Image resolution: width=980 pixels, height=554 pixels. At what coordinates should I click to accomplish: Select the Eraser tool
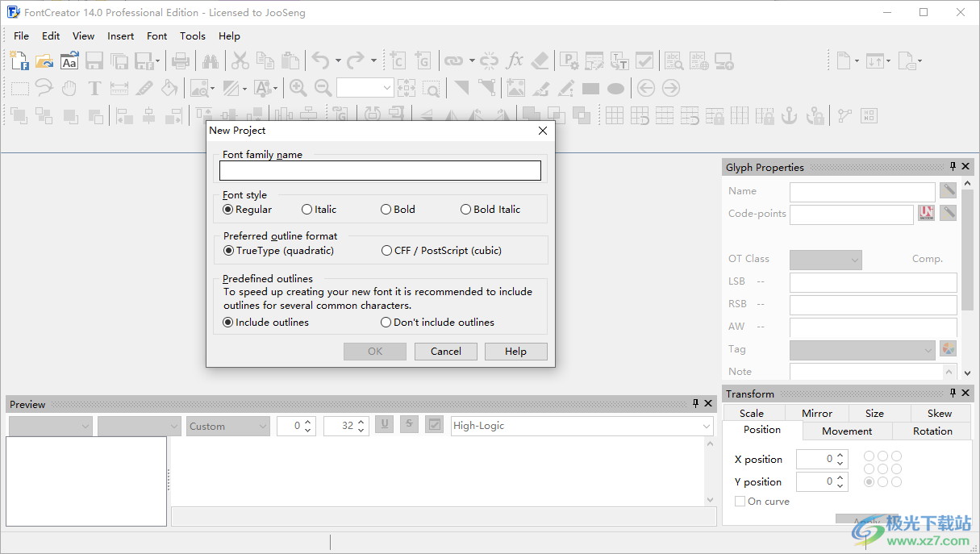click(x=540, y=60)
